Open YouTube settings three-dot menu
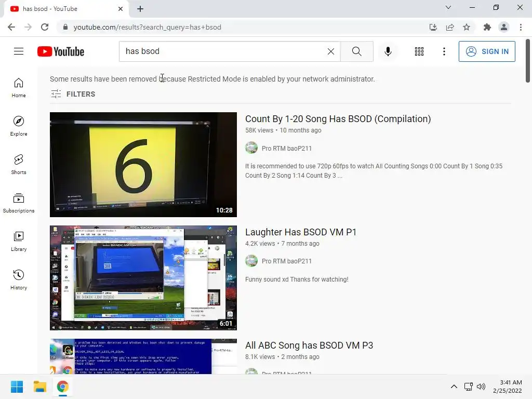This screenshot has height=399, width=532. pos(444,51)
